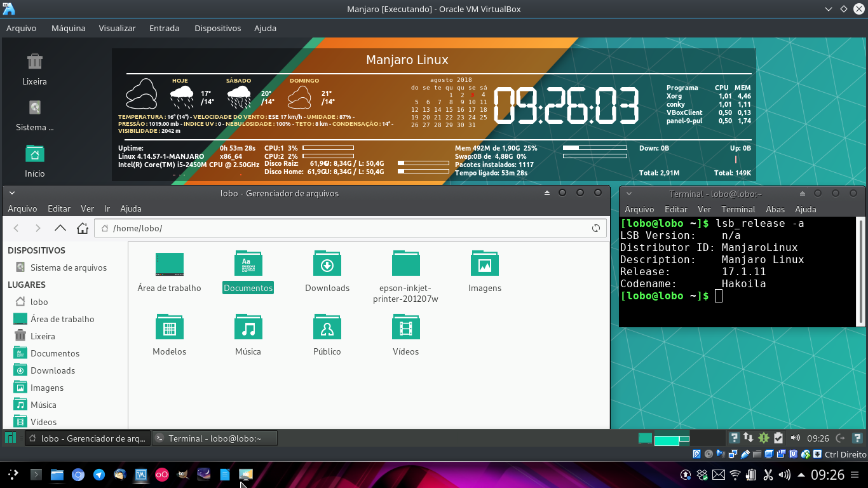
Task: Open the Abas menu in terminal window
Action: 775,209
